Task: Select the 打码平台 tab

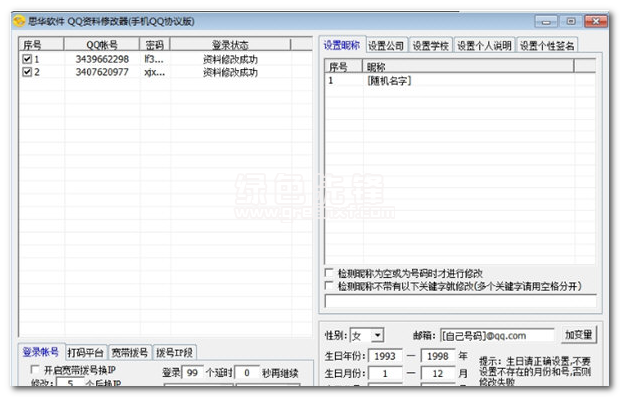Action: coord(85,352)
